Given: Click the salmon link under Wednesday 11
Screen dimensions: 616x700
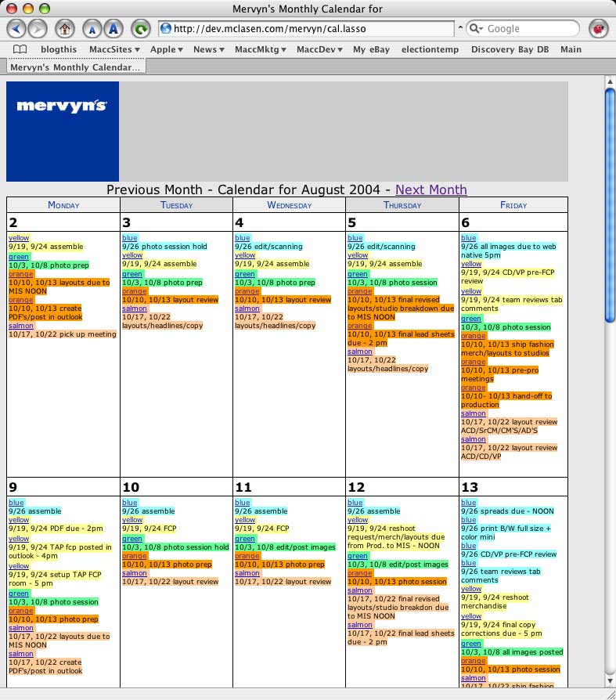Looking at the screenshot, I should pos(247,573).
